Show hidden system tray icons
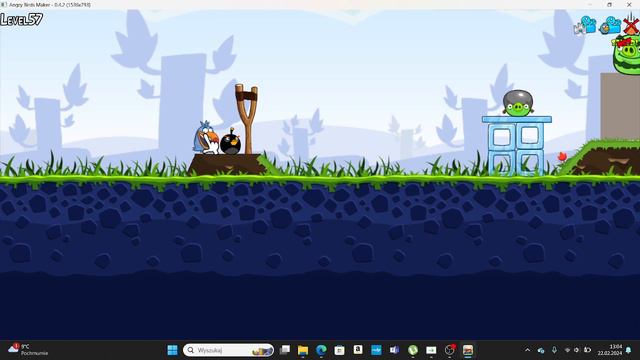This screenshot has height=360, width=640. pyautogui.click(x=527, y=350)
